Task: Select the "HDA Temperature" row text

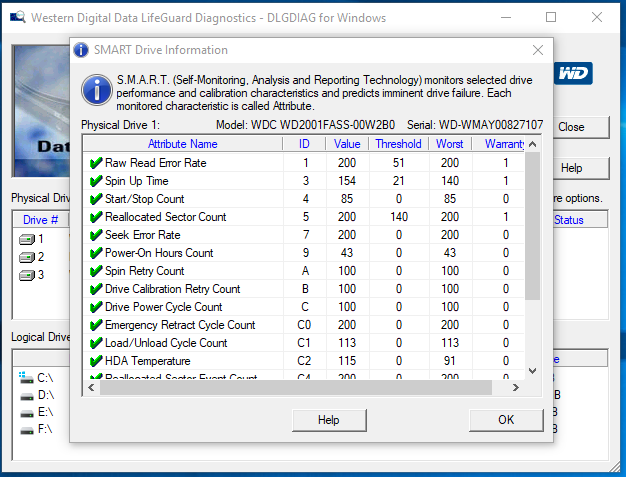Action: pyautogui.click(x=148, y=361)
